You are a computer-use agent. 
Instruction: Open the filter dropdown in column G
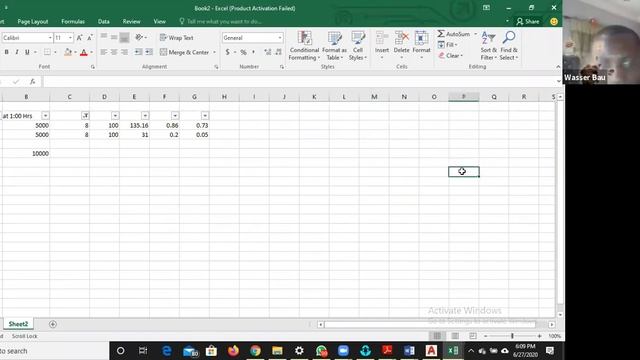coord(205,116)
